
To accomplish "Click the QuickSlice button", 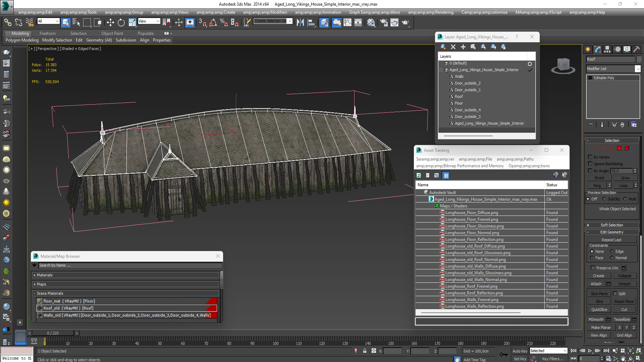I will tap(599, 310).
